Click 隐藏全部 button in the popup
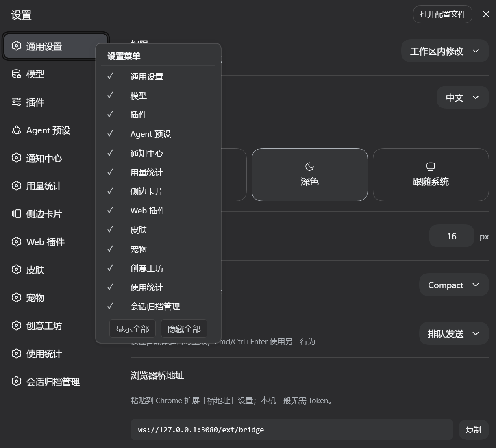The image size is (496, 448). coord(184,328)
